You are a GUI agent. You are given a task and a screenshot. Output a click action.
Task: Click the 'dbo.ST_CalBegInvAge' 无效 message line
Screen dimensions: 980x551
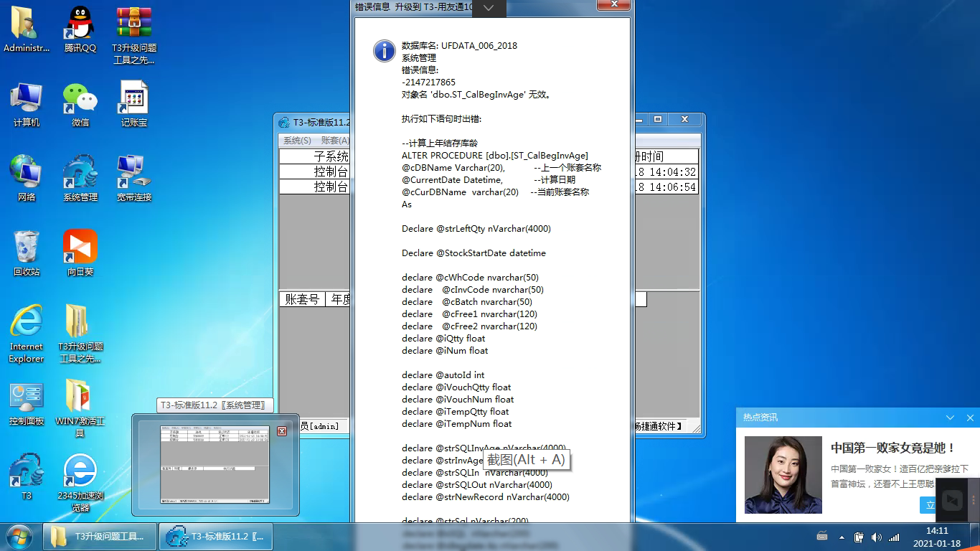tap(476, 94)
